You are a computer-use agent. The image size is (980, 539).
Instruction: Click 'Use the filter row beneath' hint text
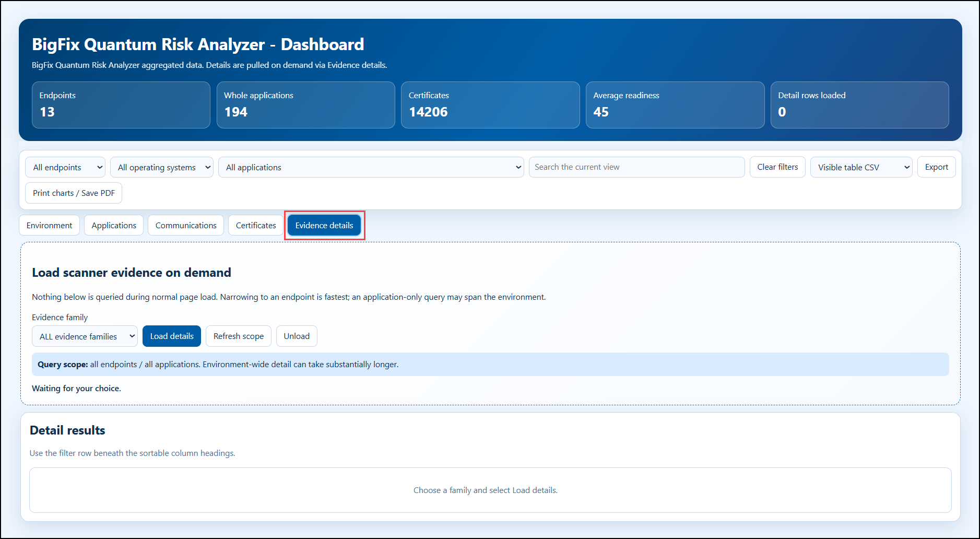click(x=133, y=453)
